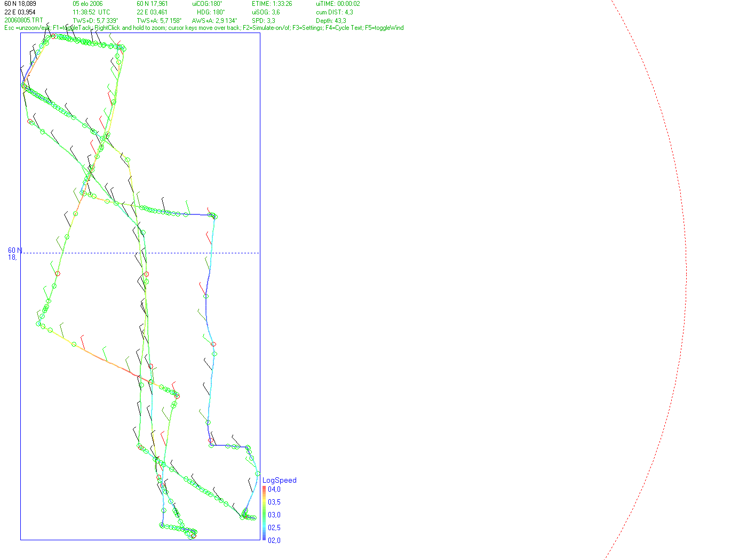Viewport: 747px width, 560px height.
Task: Click the position value 60 N 17,961
Action: (x=152, y=4)
